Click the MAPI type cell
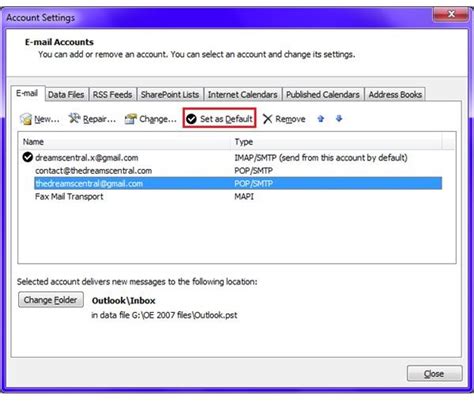The image size is (474, 406). 244,197
